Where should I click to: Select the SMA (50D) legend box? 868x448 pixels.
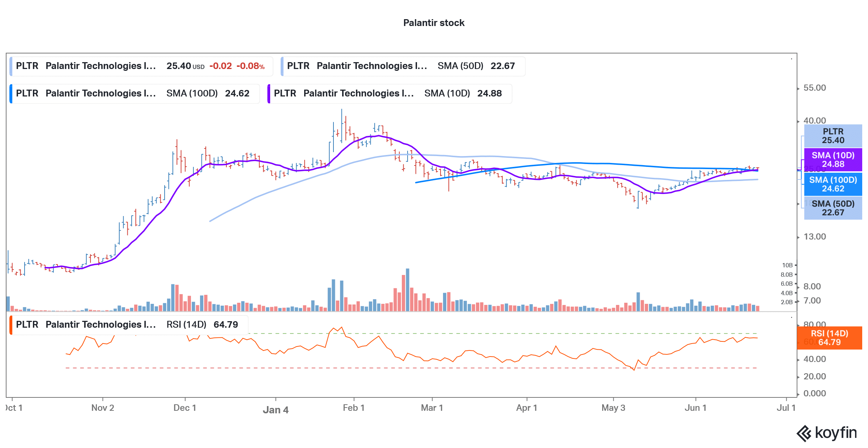click(x=403, y=66)
